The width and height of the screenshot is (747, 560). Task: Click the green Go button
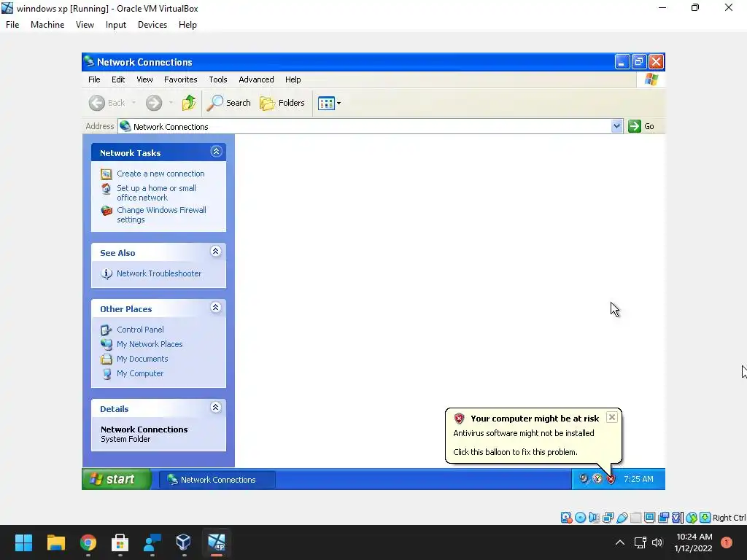641,126
